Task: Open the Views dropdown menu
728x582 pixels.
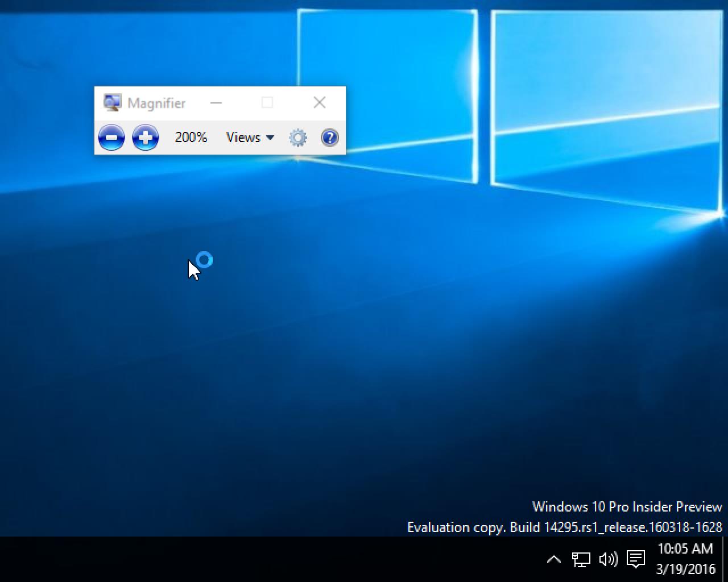Action: pyautogui.click(x=250, y=138)
